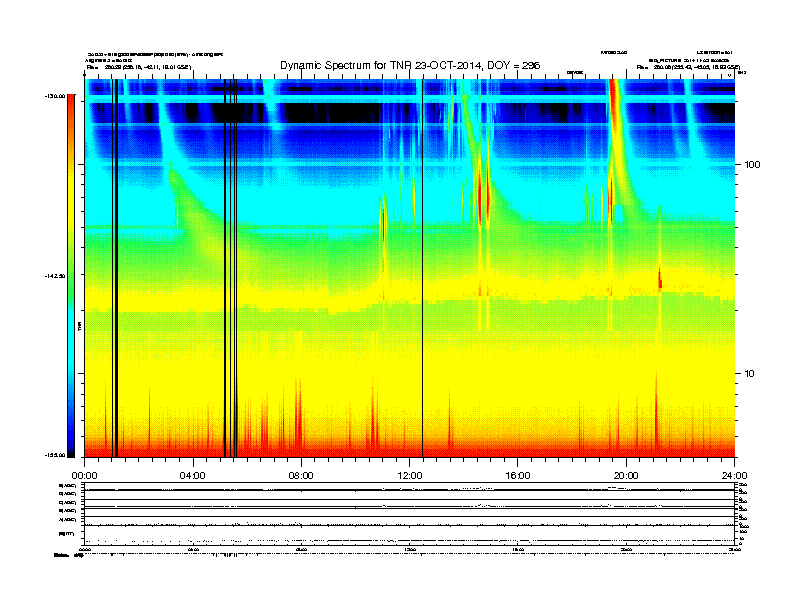Select the '00:00' time axis label
Screen dimensions: 792x612
tap(84, 476)
